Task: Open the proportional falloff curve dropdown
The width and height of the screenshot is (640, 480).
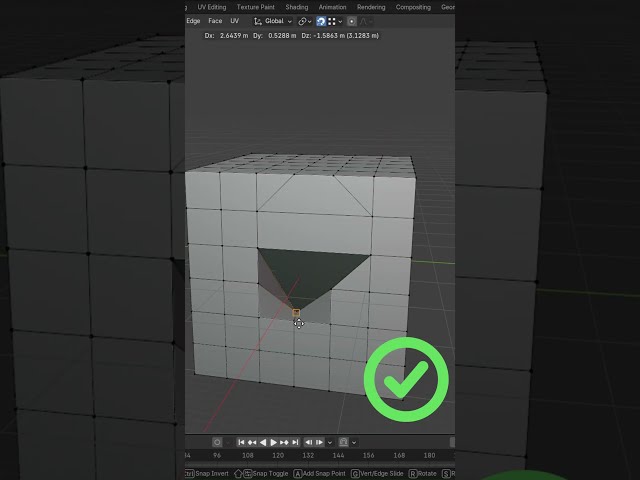Action: [366, 21]
